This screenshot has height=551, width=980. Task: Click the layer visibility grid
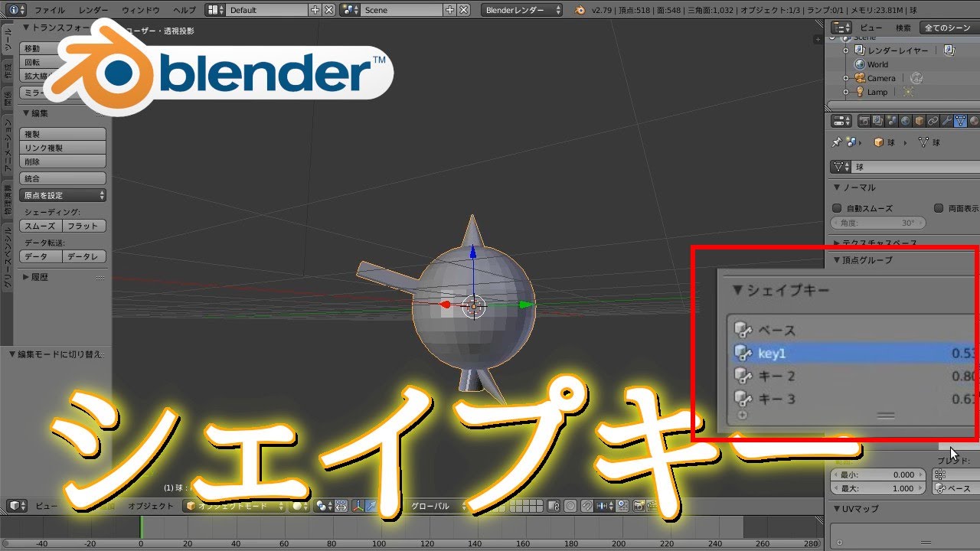pyautogui.click(x=526, y=506)
